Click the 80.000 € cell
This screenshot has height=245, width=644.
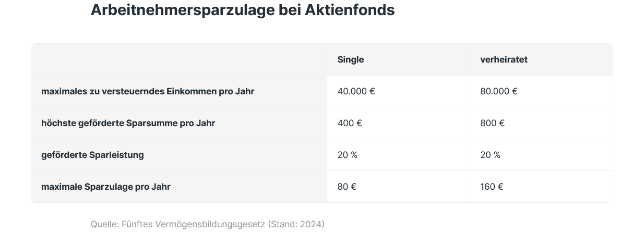pos(498,91)
